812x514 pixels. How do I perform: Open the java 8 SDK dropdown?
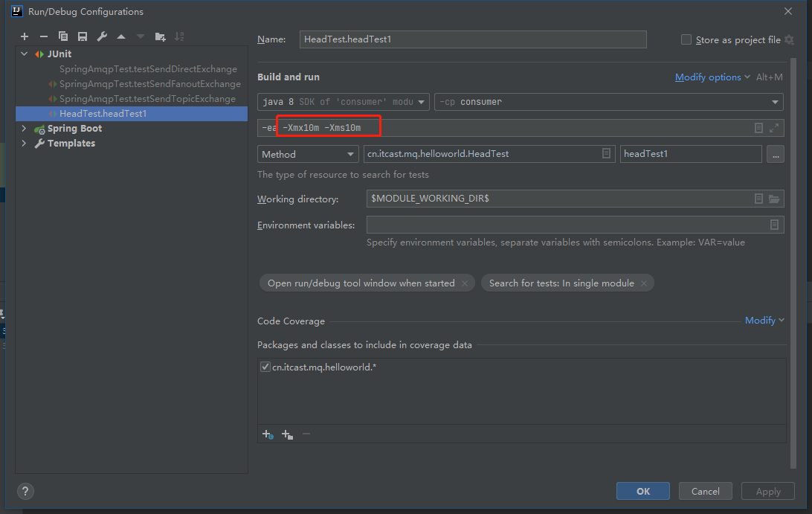[344, 102]
